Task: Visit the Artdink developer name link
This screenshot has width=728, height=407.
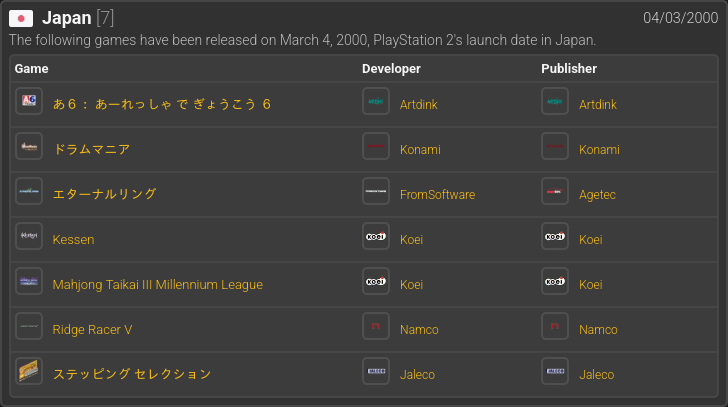Action: coord(419,104)
